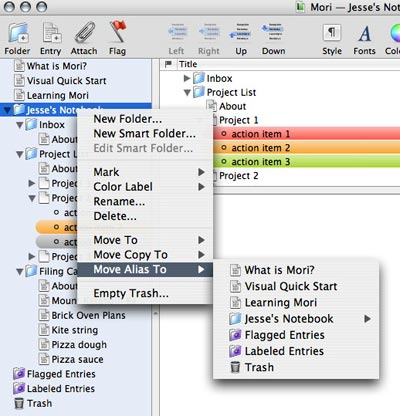
Task: Click the Mori document icon in the title bar
Action: coord(301,7)
